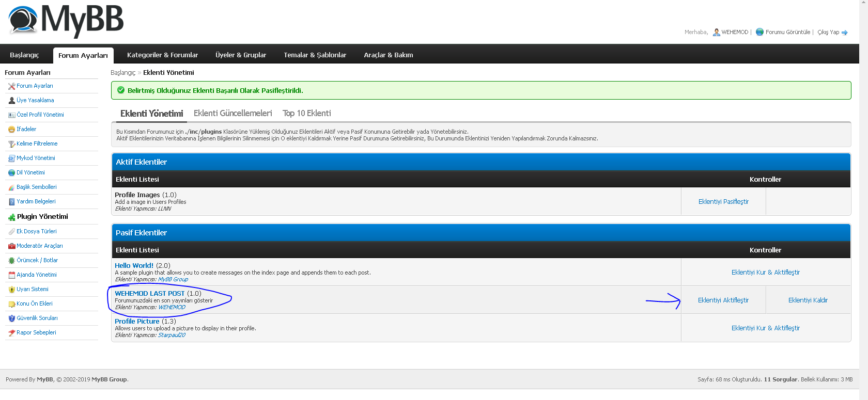Visit the MyBB Group author link
This screenshot has width=868, height=400.
(173, 280)
